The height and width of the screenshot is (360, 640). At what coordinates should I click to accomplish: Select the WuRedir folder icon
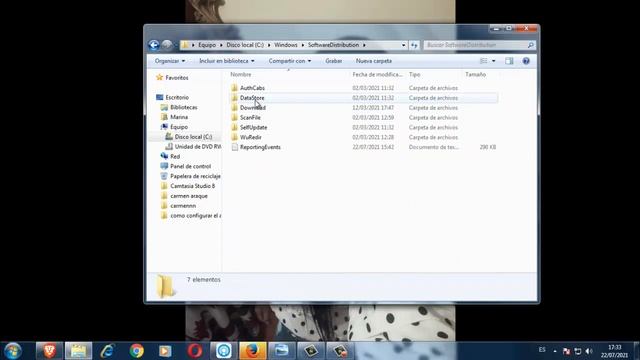[235, 137]
